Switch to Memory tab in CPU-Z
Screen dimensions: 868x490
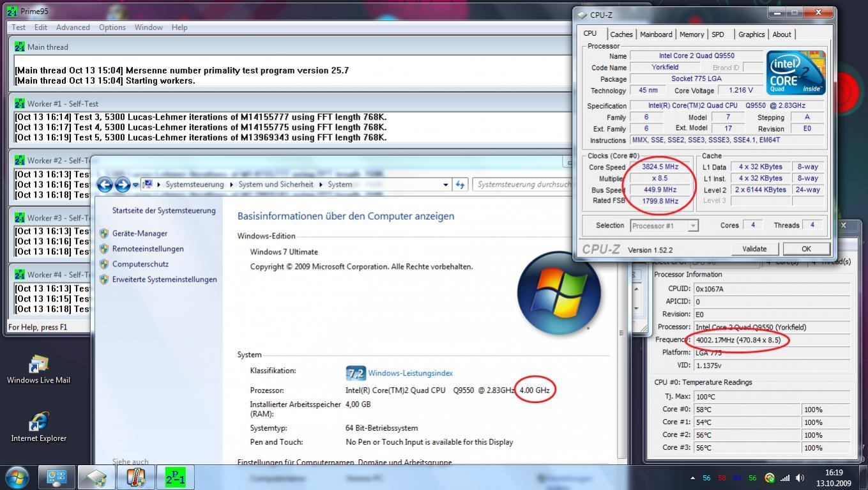[x=692, y=34]
